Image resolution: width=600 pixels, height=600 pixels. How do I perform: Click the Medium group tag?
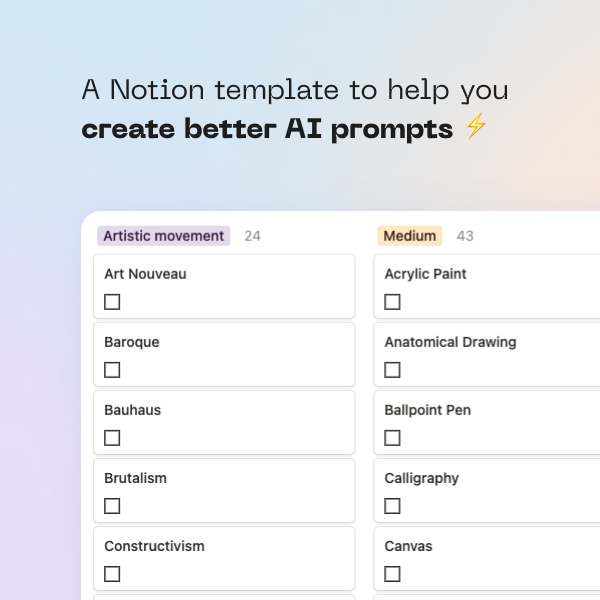pyautogui.click(x=409, y=236)
